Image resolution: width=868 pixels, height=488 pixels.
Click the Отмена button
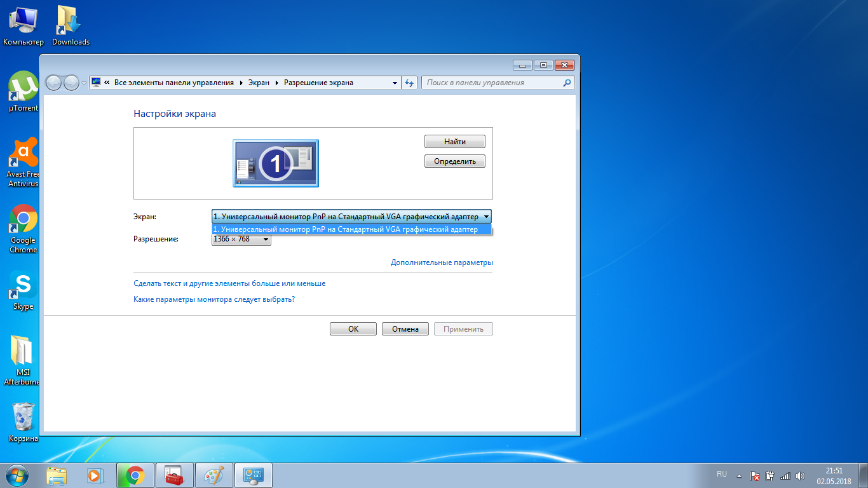tap(405, 329)
